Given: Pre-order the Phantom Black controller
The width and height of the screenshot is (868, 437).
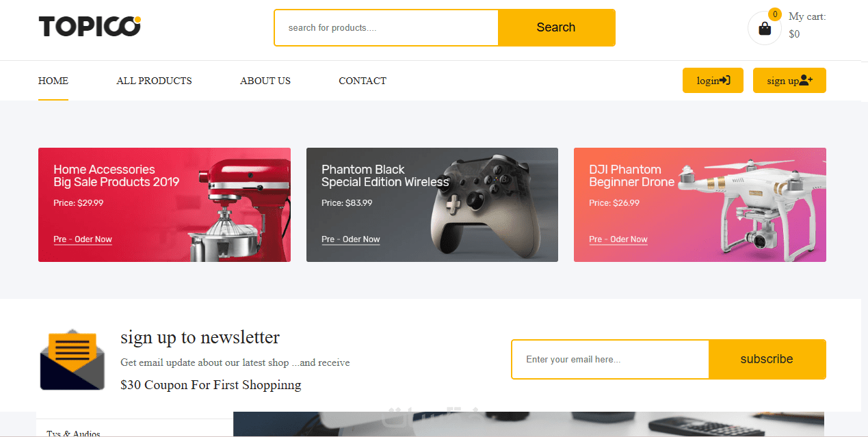Looking at the screenshot, I should (x=351, y=239).
